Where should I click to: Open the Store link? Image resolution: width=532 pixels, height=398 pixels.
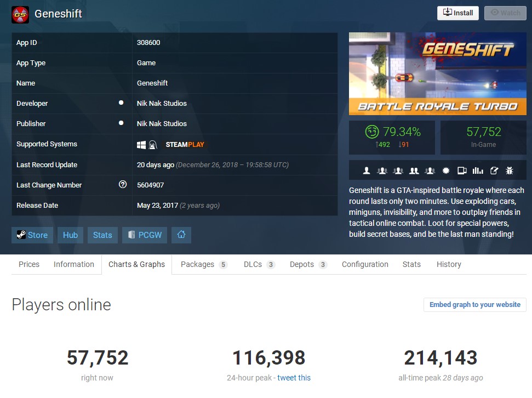[32, 235]
